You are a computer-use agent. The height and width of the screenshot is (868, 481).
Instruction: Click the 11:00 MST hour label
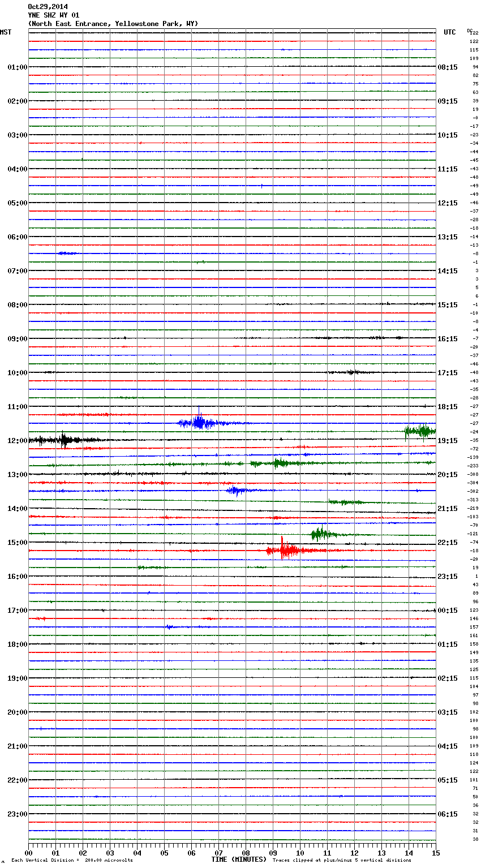pos(18,407)
